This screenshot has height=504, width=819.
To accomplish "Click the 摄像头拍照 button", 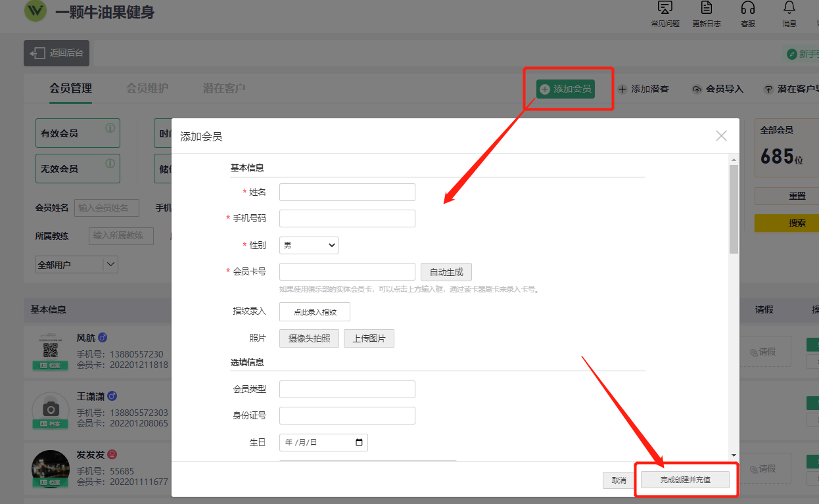I will click(309, 338).
